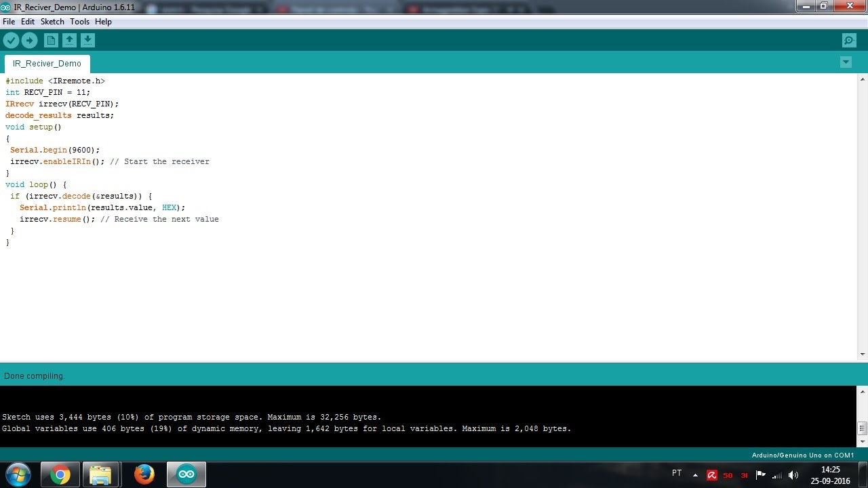Click the line '#include <IRremote.h>'

56,81
